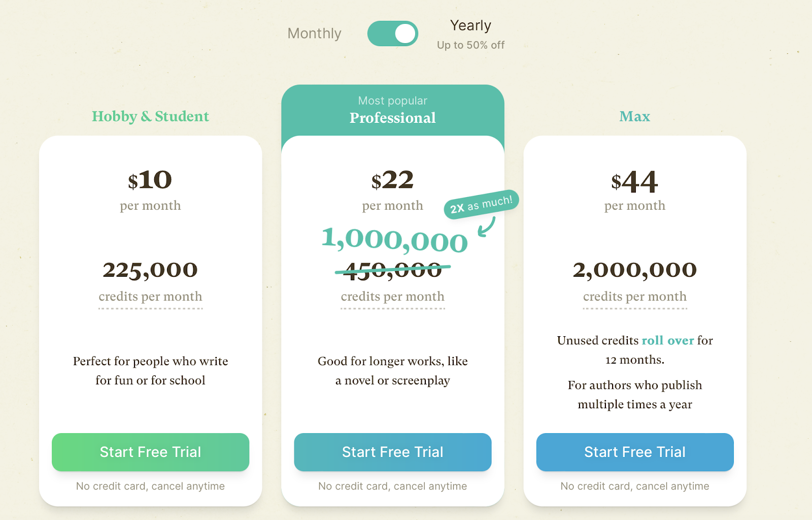Screen dimensions: 812x520
Task: Start Free Trial for Professional plan
Action: point(392,452)
